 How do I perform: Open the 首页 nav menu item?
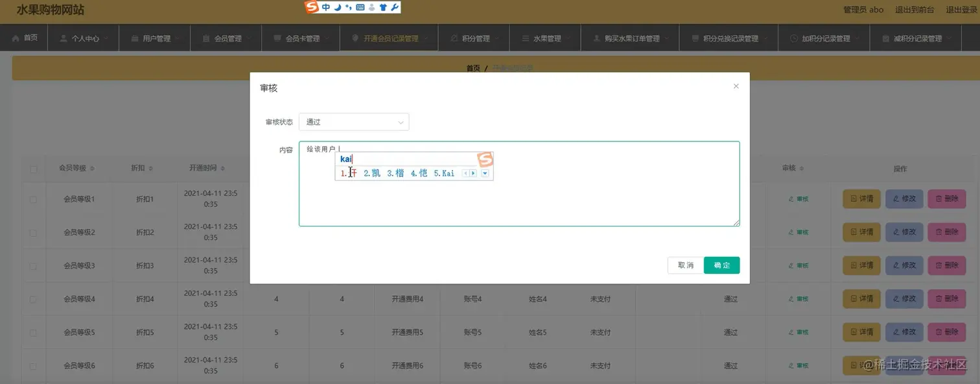(x=25, y=38)
